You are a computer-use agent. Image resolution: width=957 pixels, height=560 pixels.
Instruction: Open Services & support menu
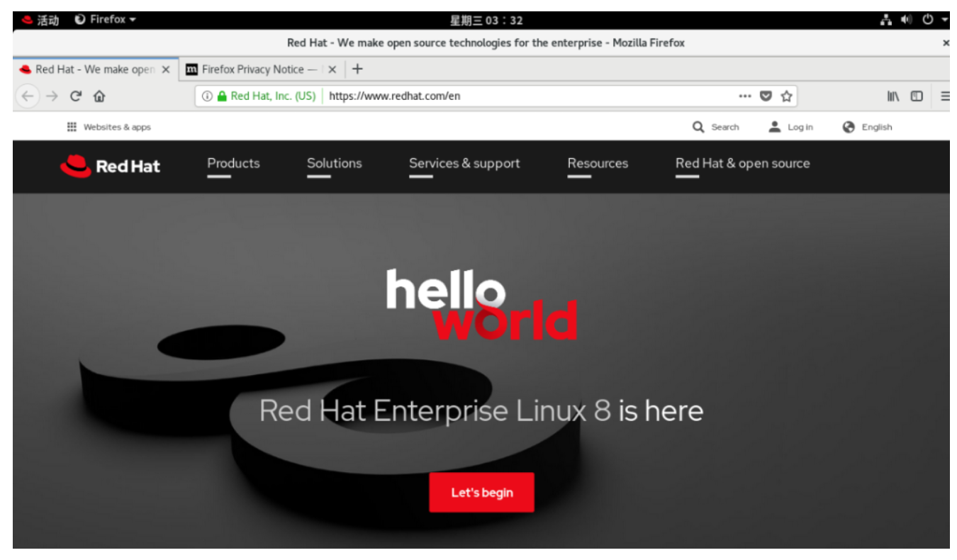tap(464, 164)
